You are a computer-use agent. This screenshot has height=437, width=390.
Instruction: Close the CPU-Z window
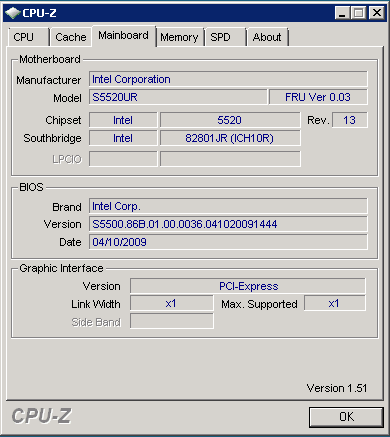click(x=377, y=13)
